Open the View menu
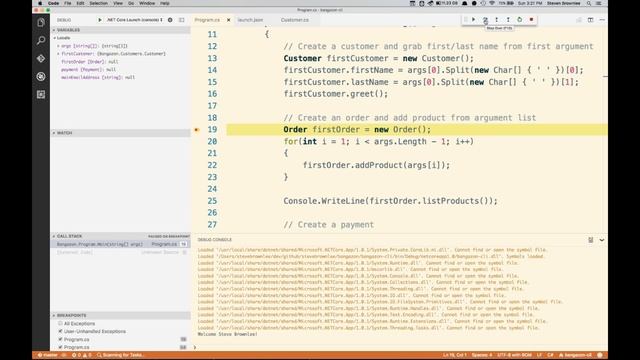 (x=118, y=3)
